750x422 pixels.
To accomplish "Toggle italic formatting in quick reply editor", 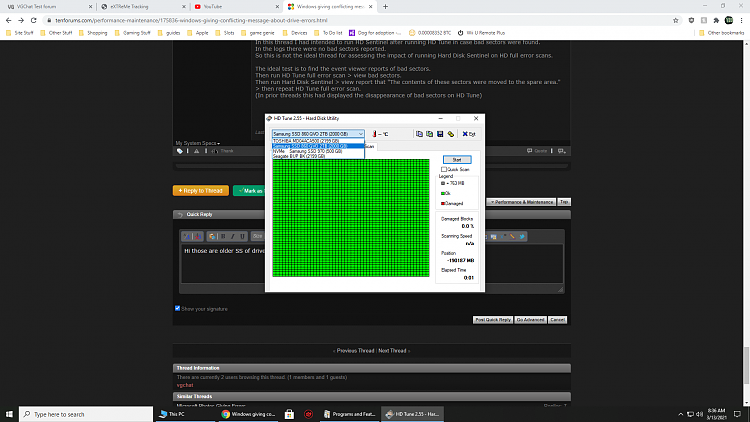I will coord(233,236).
